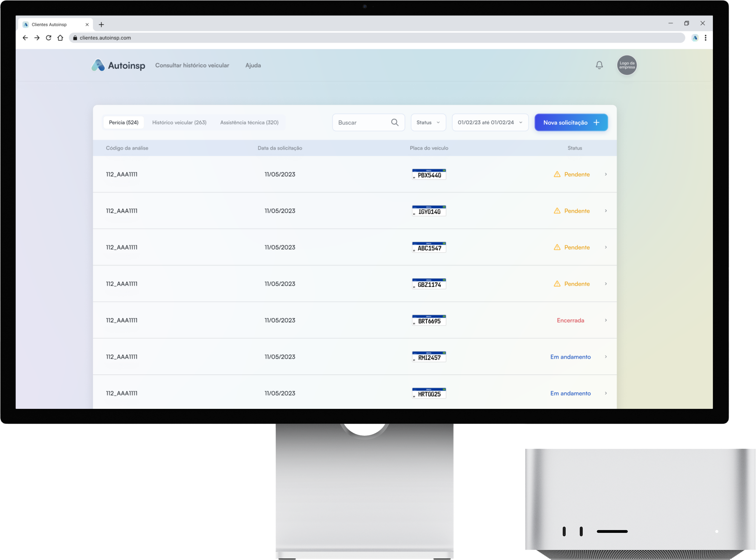Select the Perícia (524) filter toggle

coord(123,122)
